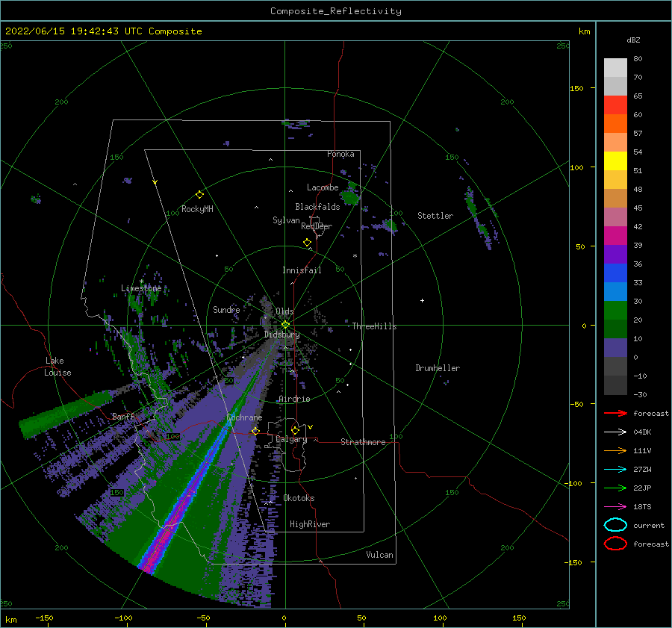Click the RedDeer city label
The height and width of the screenshot is (628, 672).
coord(317,226)
